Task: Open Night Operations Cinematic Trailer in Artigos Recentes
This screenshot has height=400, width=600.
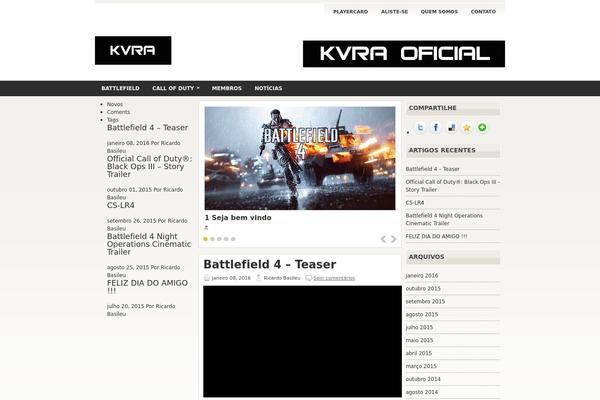Action: pos(444,219)
